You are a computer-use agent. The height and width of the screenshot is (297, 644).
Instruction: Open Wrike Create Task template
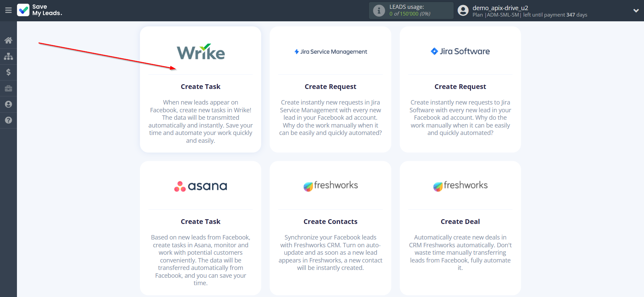[201, 87]
